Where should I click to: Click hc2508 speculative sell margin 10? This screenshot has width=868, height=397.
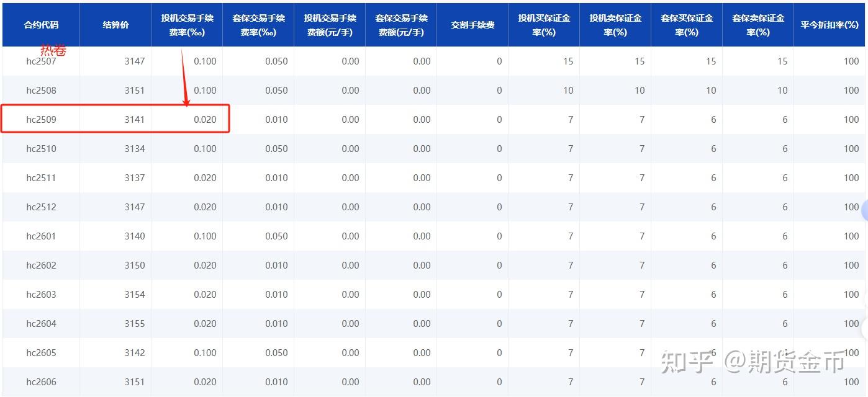coord(640,91)
